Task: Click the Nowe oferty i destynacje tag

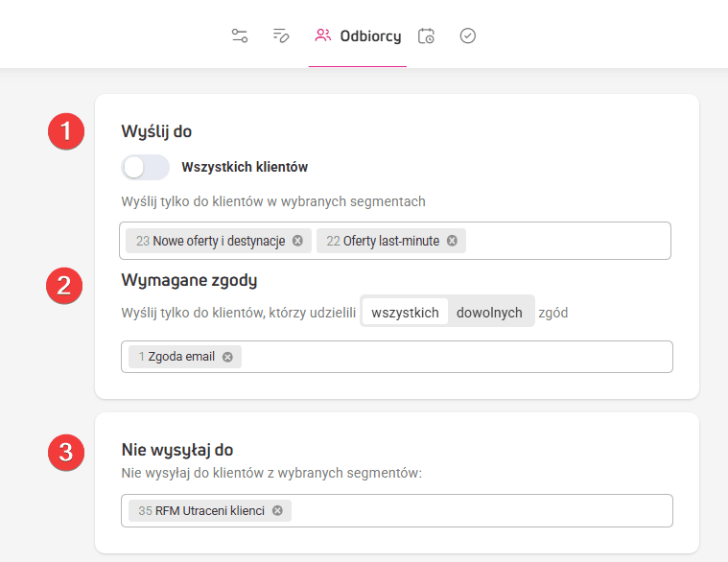Action: [x=219, y=241]
